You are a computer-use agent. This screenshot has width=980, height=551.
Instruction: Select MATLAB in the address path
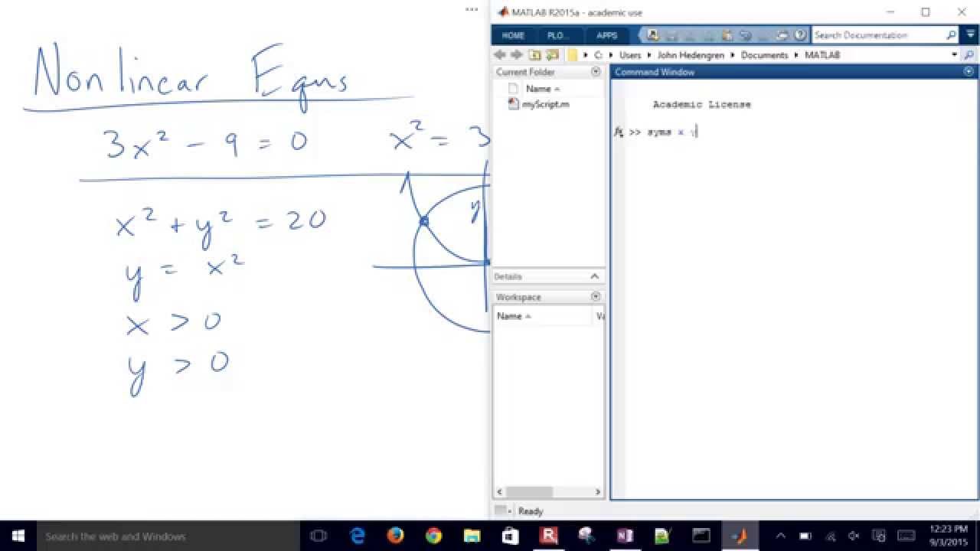[822, 55]
